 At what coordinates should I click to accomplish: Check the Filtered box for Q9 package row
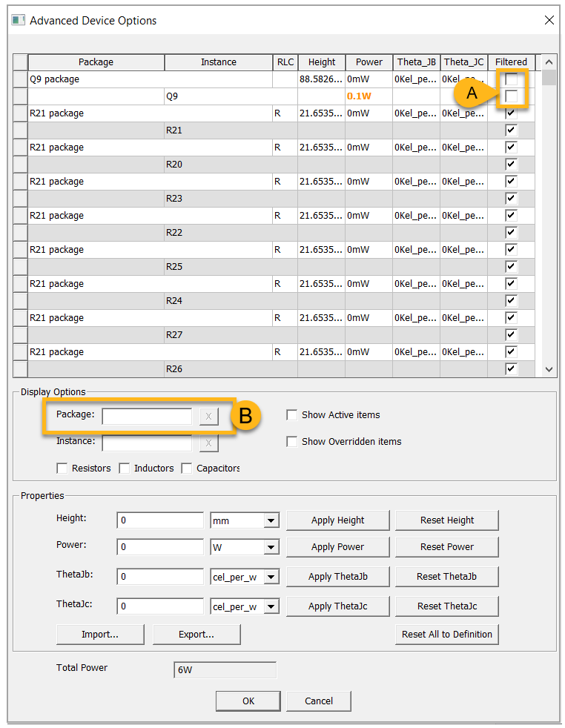tap(511, 79)
